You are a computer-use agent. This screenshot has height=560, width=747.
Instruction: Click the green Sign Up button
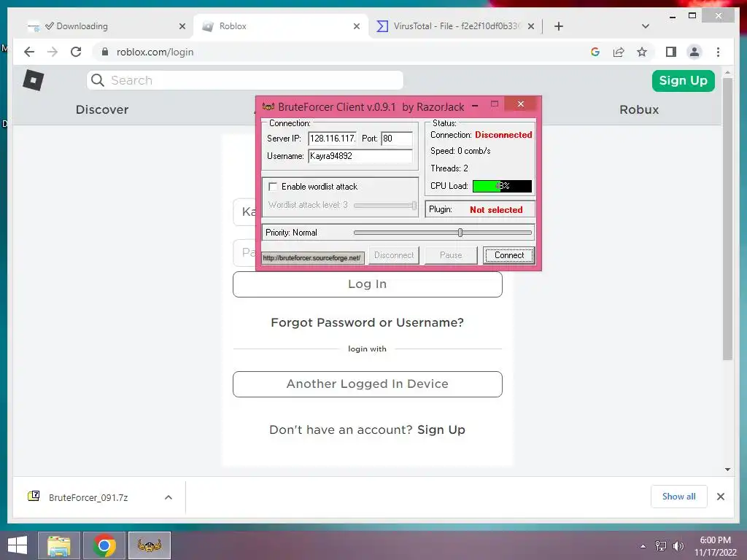(683, 80)
